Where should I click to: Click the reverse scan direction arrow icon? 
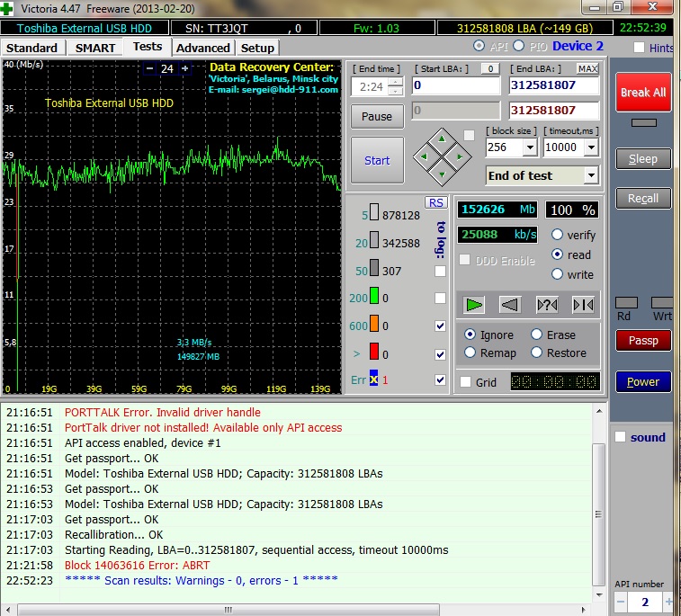510,305
